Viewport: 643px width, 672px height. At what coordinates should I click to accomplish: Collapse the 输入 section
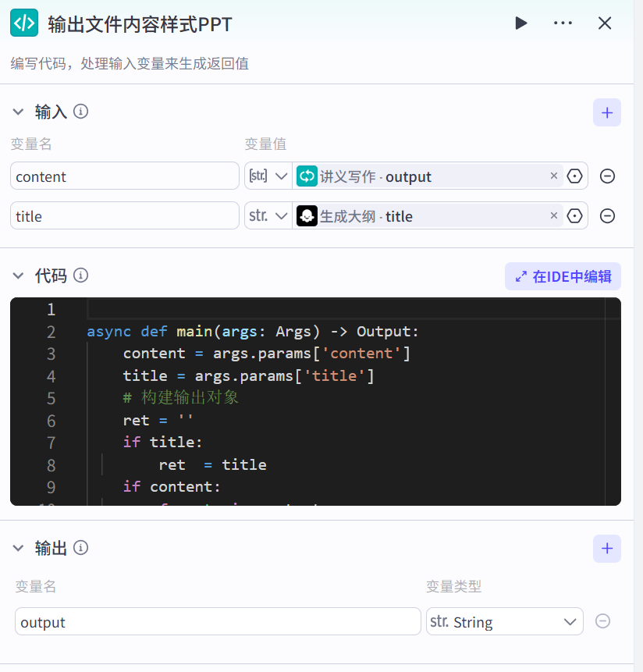pos(18,112)
